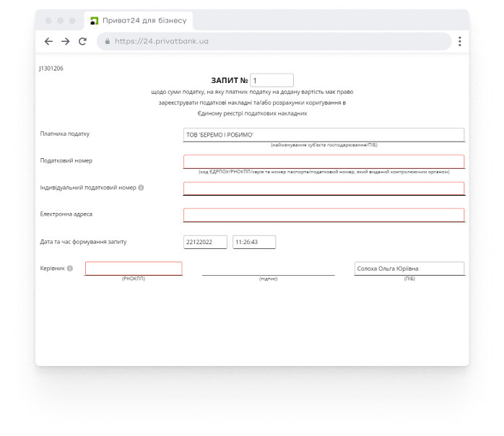Click the Керівник РНОКПП input field
Viewport: 504px width, 436px height.
coord(134,269)
